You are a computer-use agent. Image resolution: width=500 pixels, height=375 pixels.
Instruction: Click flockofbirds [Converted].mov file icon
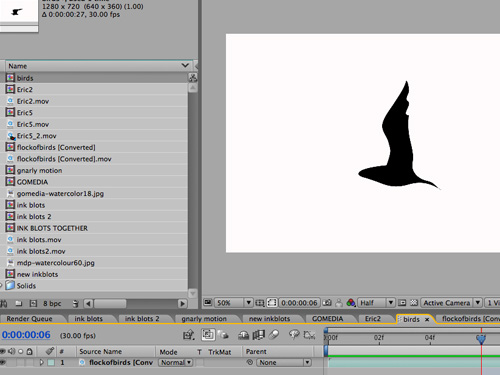(10, 159)
